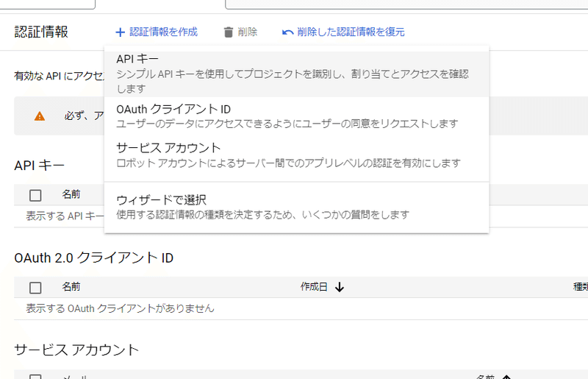
Task: Sort OAuth clients by 作成日 column header
Action: (314, 287)
